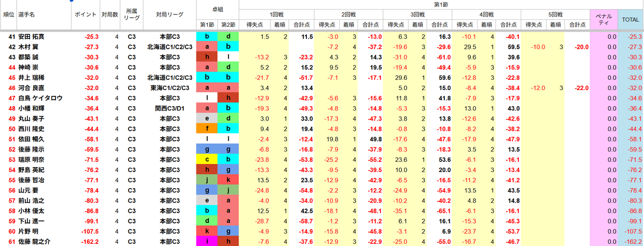644x246 pixels.
Task: Select player name 下山 進一
Action: pos(31,220)
